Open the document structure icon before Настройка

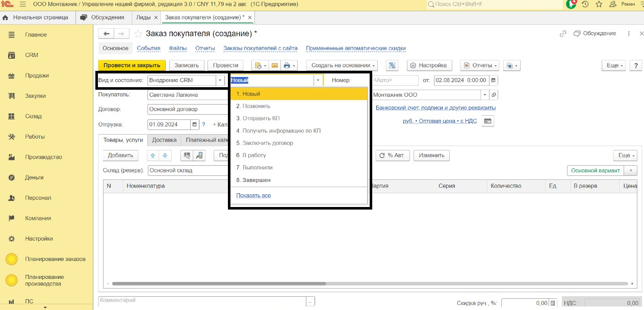pos(392,65)
